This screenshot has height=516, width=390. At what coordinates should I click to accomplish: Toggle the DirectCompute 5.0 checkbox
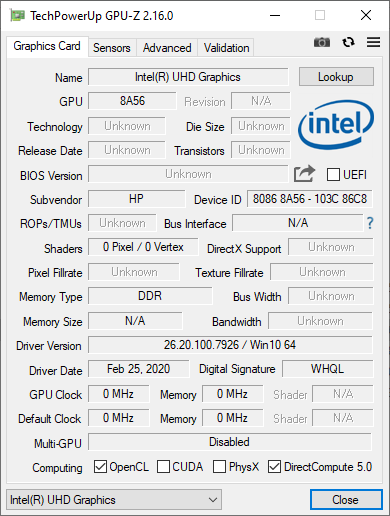coord(274,467)
